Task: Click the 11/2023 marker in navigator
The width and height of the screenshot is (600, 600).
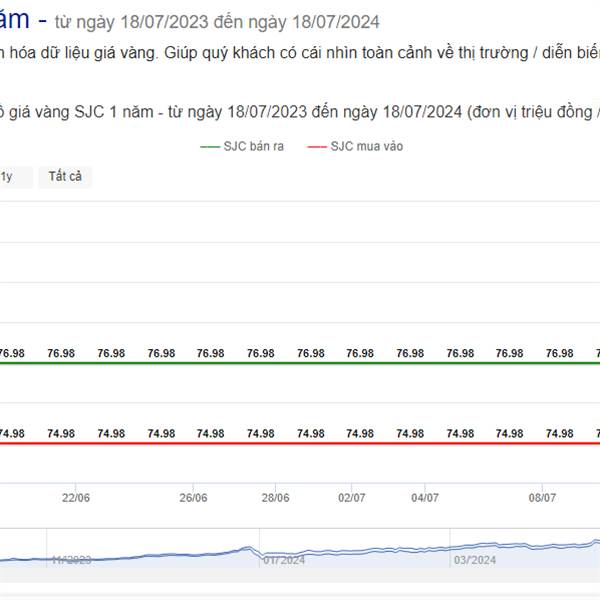Action: point(72,560)
